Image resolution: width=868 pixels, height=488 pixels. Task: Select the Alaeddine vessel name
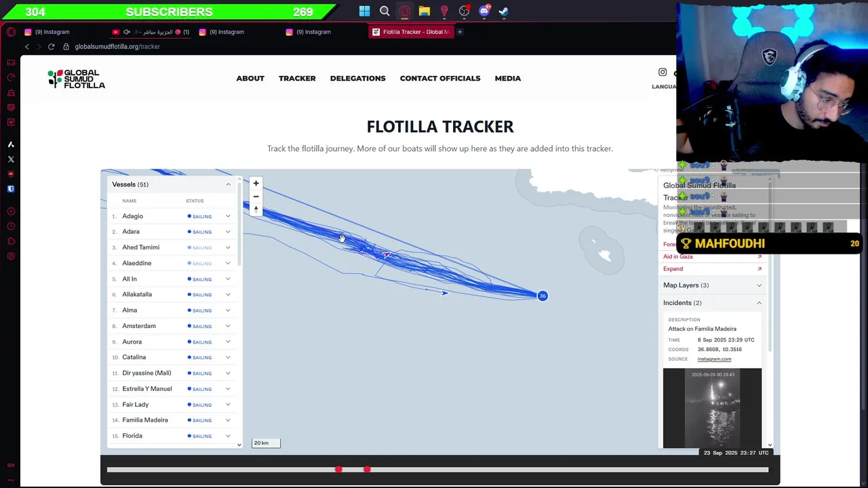[136, 263]
